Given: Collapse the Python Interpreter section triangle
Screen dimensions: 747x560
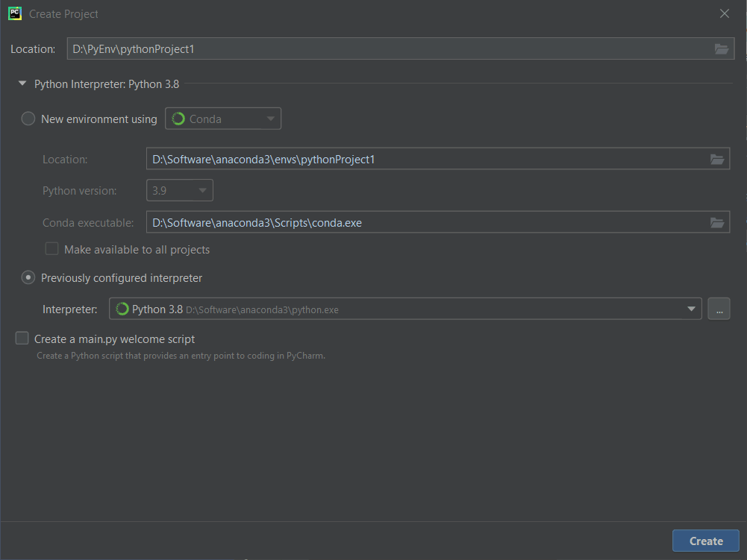Looking at the screenshot, I should click(22, 84).
